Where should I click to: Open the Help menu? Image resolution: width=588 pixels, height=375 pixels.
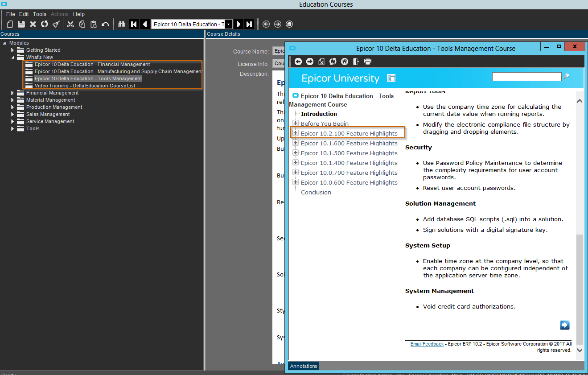tap(79, 14)
